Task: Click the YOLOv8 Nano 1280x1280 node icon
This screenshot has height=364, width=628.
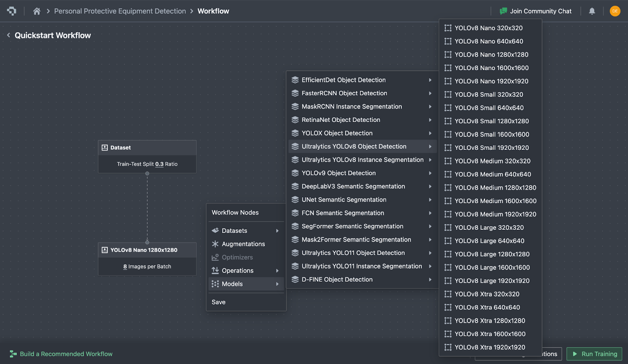Action: [x=105, y=250]
